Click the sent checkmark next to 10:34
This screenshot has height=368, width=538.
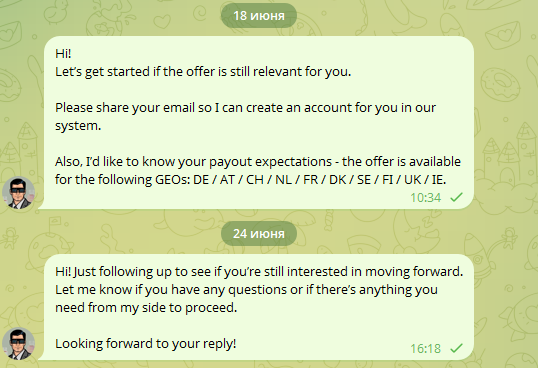(456, 197)
